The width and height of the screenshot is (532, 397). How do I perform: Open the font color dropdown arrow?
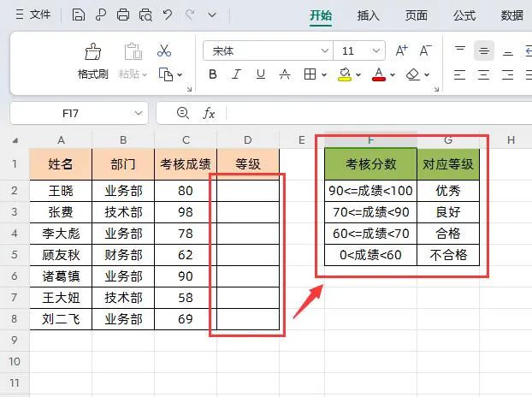[x=393, y=74]
